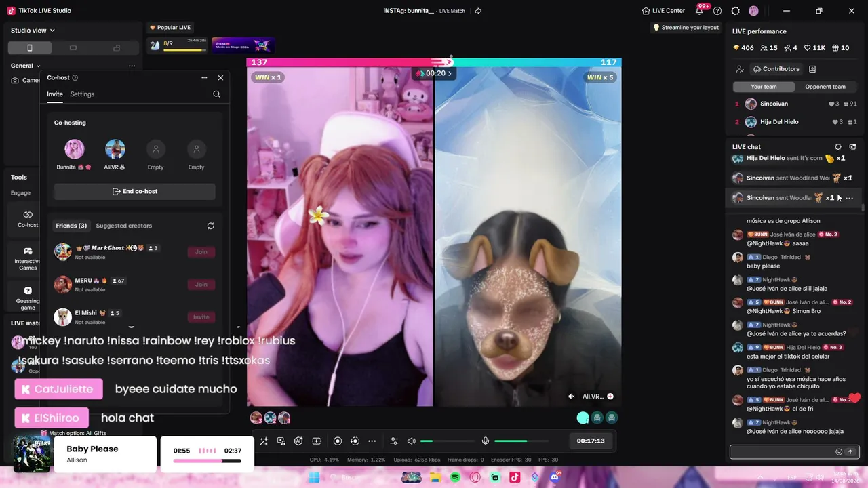This screenshot has height=488, width=868.
Task: Pop out the LIVE chat window
Action: 852,147
